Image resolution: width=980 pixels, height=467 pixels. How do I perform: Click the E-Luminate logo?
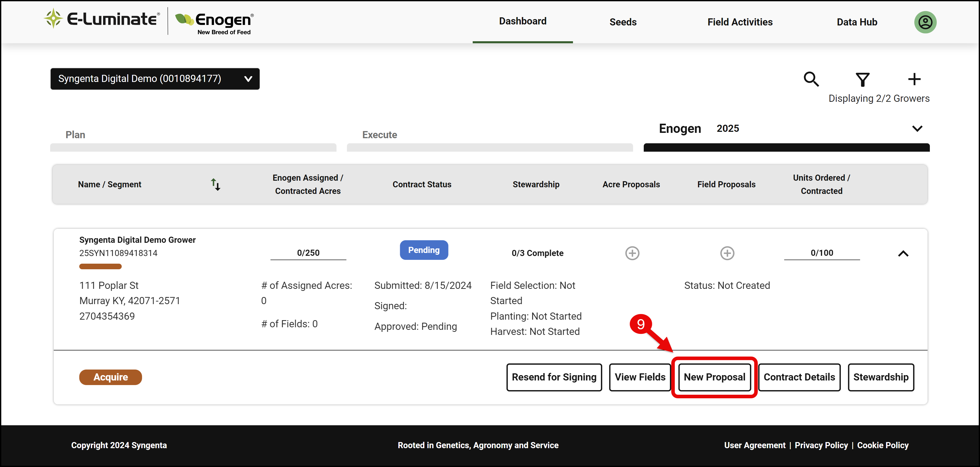102,19
